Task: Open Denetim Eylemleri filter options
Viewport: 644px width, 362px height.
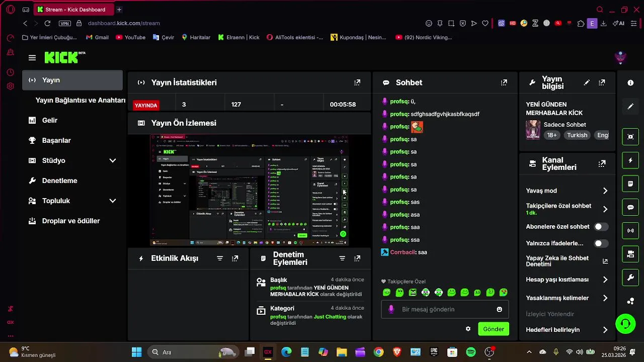Action: [342, 258]
